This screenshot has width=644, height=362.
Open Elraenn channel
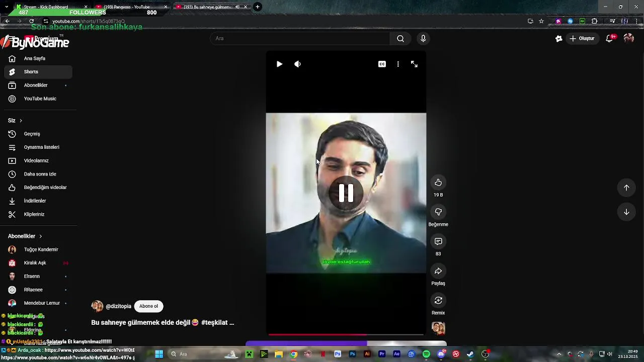coord(38,276)
